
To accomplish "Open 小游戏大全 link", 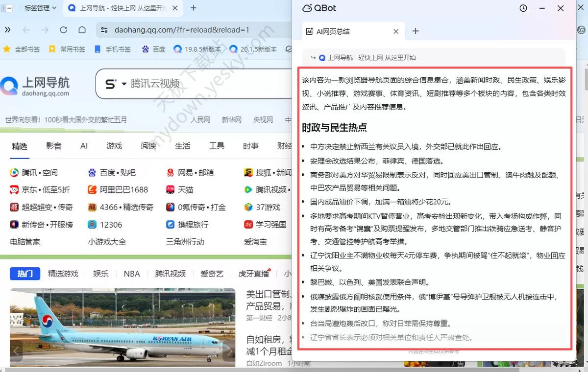I will point(107,242).
